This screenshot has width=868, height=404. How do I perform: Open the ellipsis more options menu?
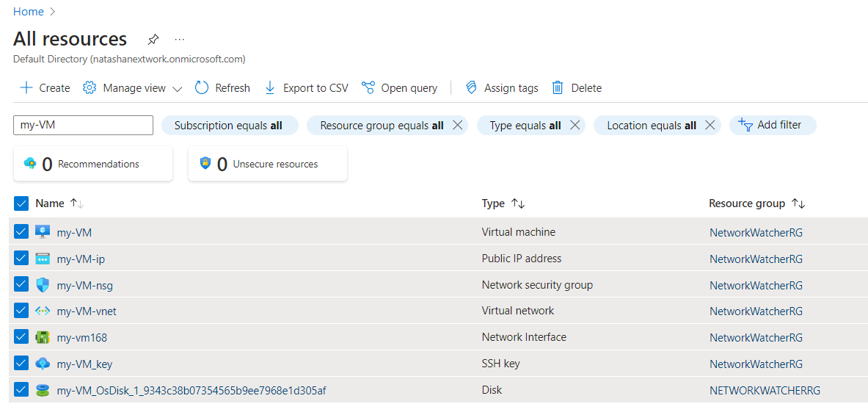(180, 39)
